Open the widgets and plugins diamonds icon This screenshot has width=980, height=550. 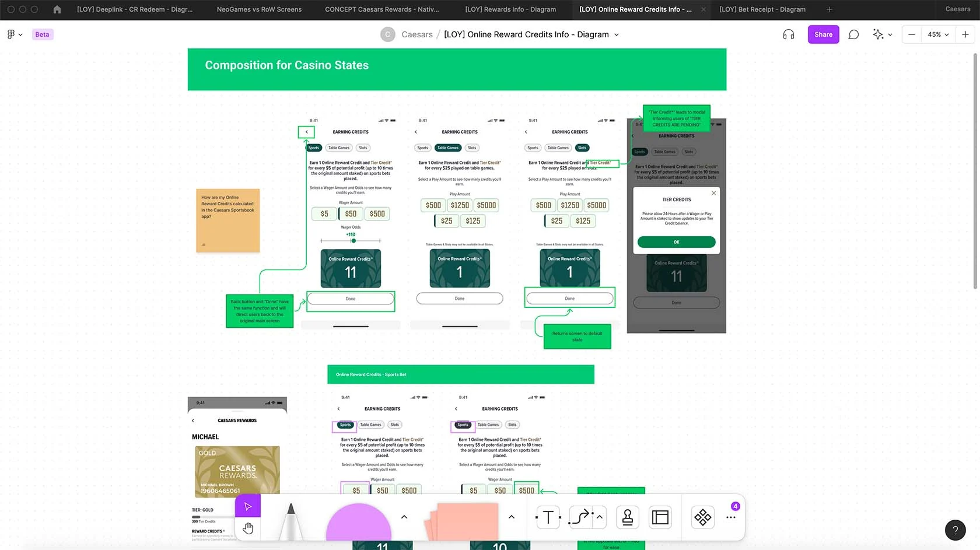point(703,517)
